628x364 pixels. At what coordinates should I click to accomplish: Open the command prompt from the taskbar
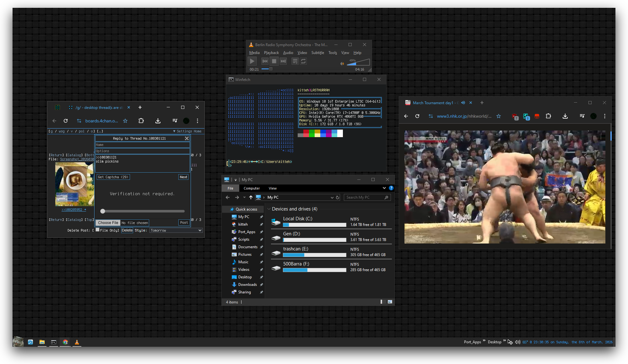coord(54,342)
